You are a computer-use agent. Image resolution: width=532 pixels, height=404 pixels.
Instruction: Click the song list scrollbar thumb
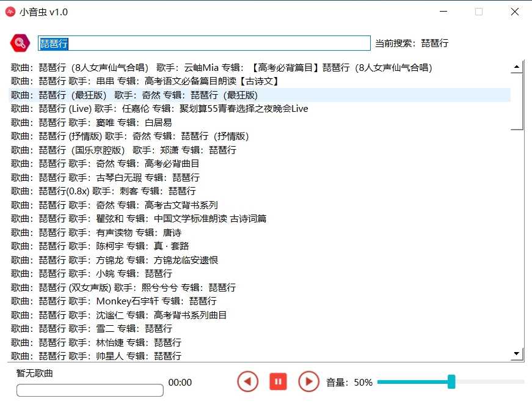coord(516,101)
